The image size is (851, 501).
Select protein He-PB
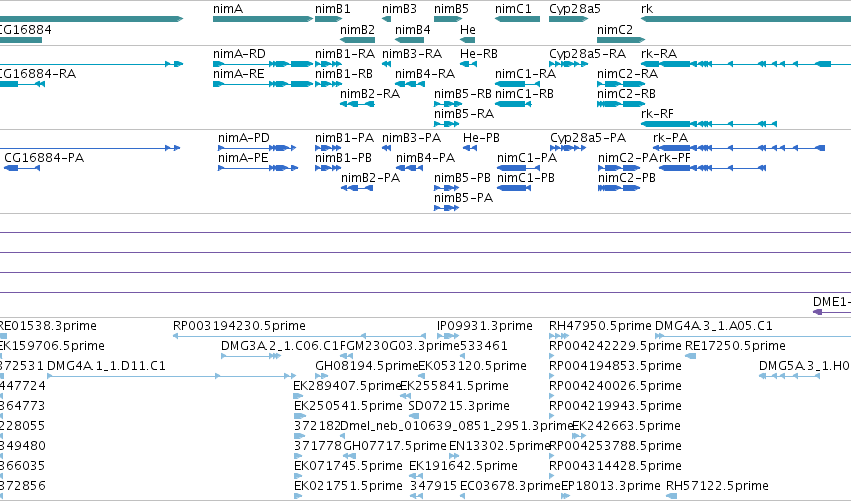coord(470,148)
